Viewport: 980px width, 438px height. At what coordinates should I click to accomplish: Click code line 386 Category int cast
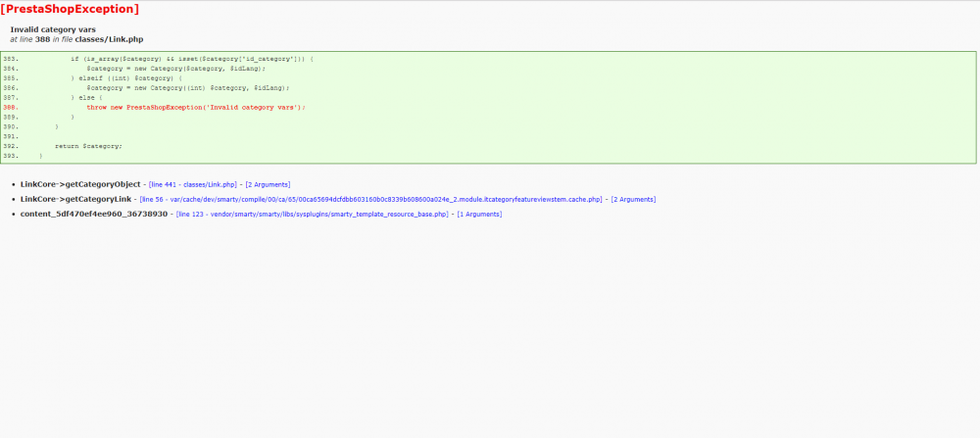187,88
